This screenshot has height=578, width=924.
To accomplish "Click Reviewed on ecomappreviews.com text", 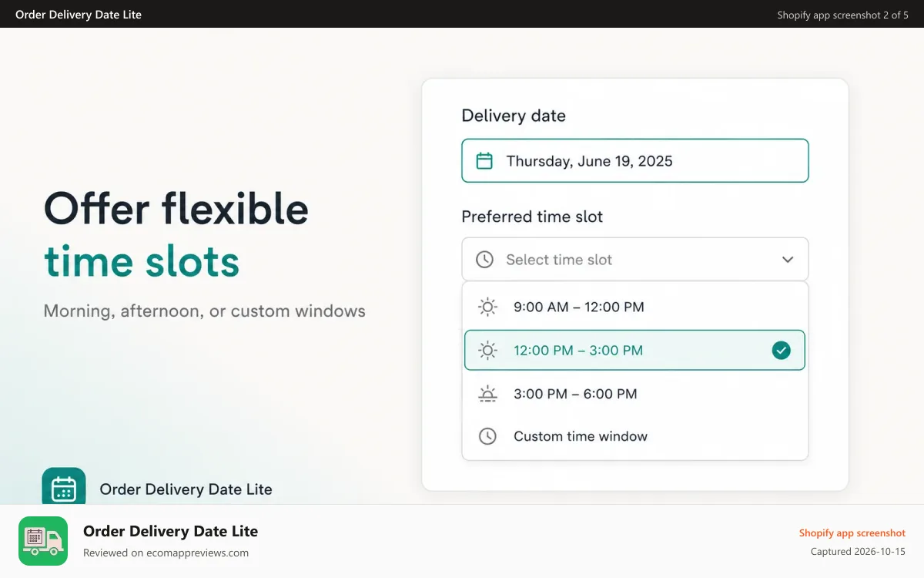I will pos(166,553).
